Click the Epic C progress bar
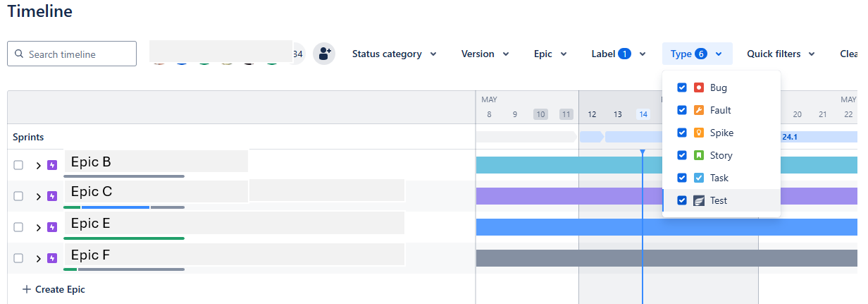This screenshot has height=304, width=868. [x=124, y=207]
